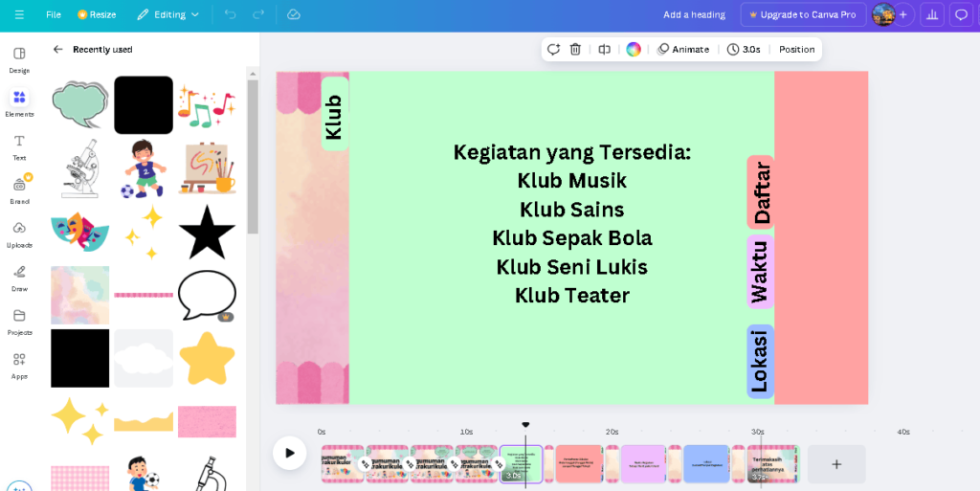The width and height of the screenshot is (980, 491).
Task: Select the small yellow sparkles element
Action: point(144,231)
